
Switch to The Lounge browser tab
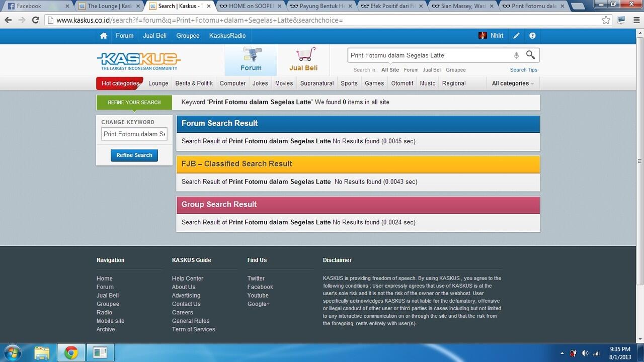pyautogui.click(x=109, y=6)
